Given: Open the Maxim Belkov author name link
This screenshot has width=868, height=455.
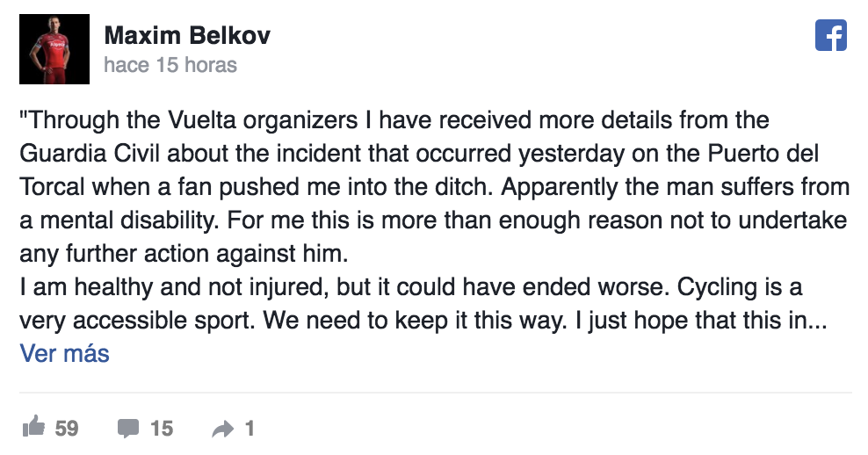Looking at the screenshot, I should 186,36.
